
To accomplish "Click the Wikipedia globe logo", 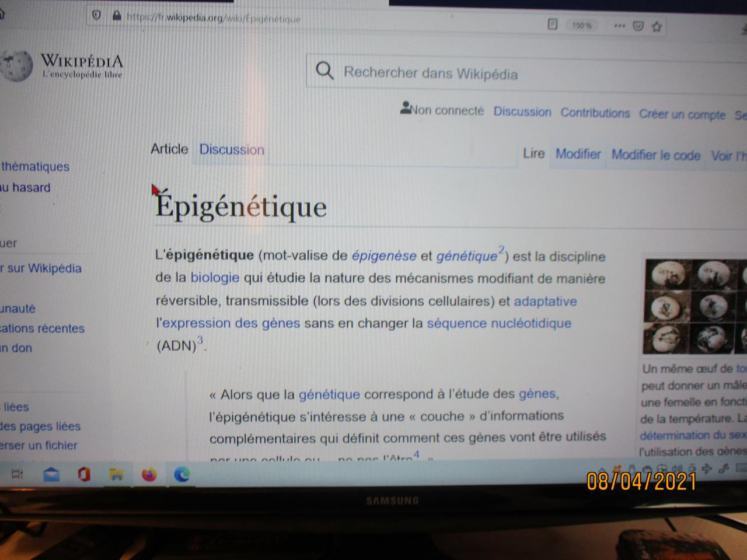I will click(x=16, y=65).
